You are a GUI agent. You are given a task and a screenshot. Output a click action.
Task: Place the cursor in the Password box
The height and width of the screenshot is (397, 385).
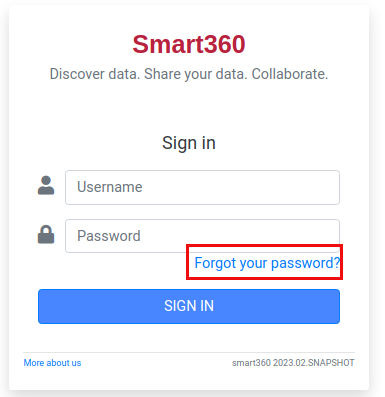(x=202, y=236)
